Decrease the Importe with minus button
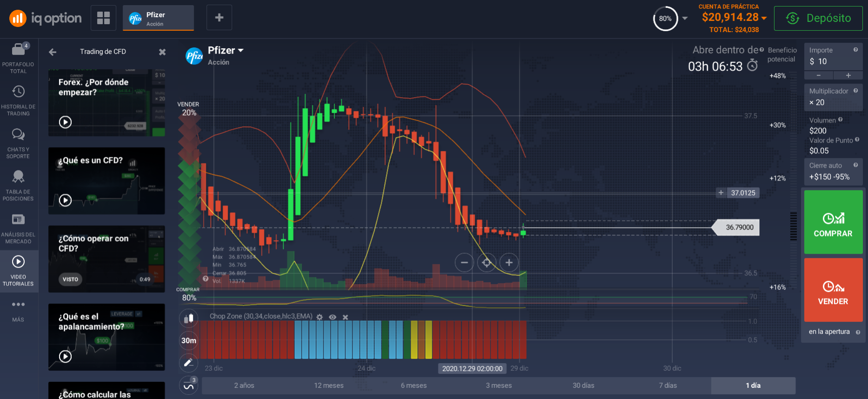Screen dimensions: 868x399 [x=818, y=75]
